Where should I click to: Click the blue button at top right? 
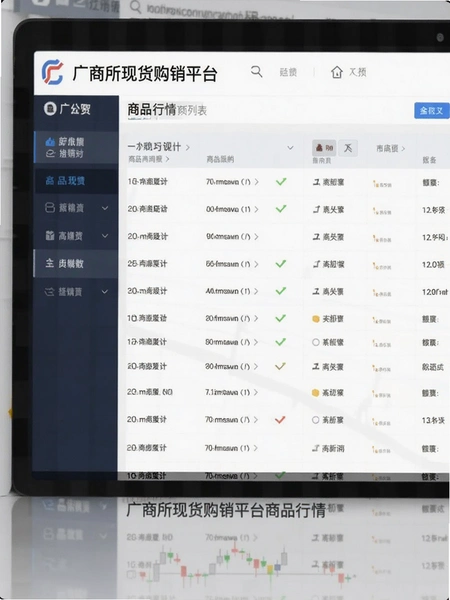pyautogui.click(x=432, y=111)
